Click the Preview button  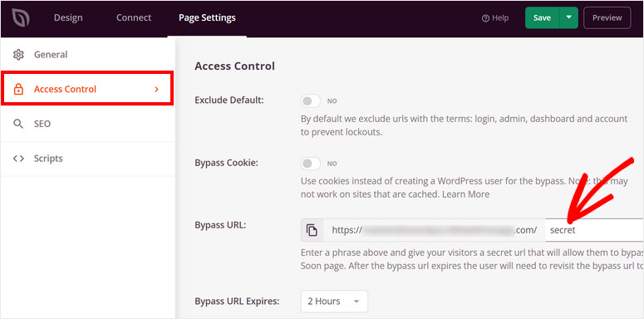pyautogui.click(x=607, y=17)
